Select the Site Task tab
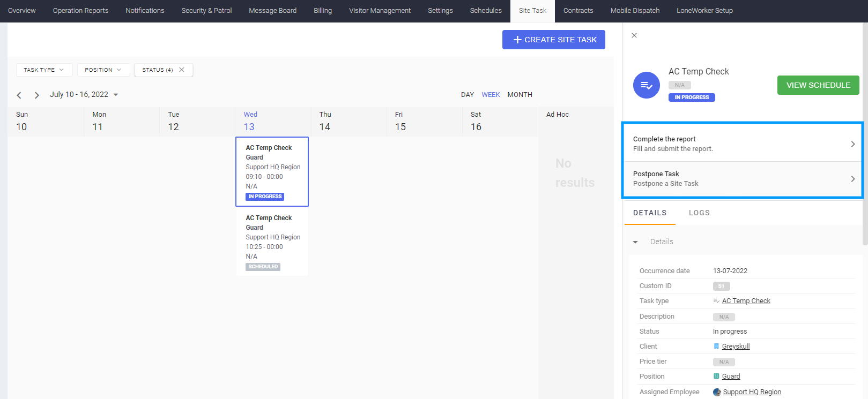This screenshot has width=868, height=399. (x=532, y=11)
